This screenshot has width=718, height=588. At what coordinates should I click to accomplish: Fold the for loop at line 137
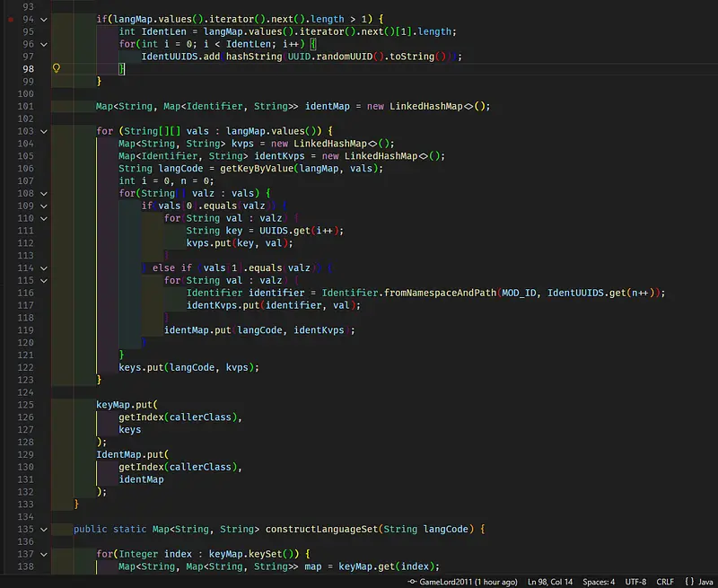click(x=46, y=554)
